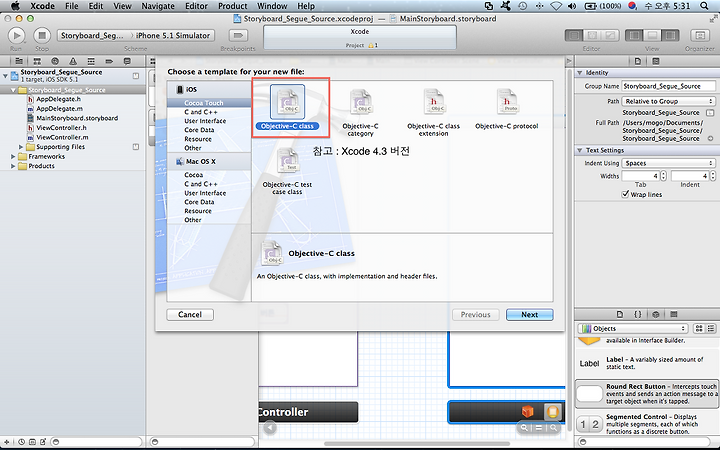Open the Log navigator tab icon
The image size is (720, 450).
pyautogui.click(x=127, y=61)
